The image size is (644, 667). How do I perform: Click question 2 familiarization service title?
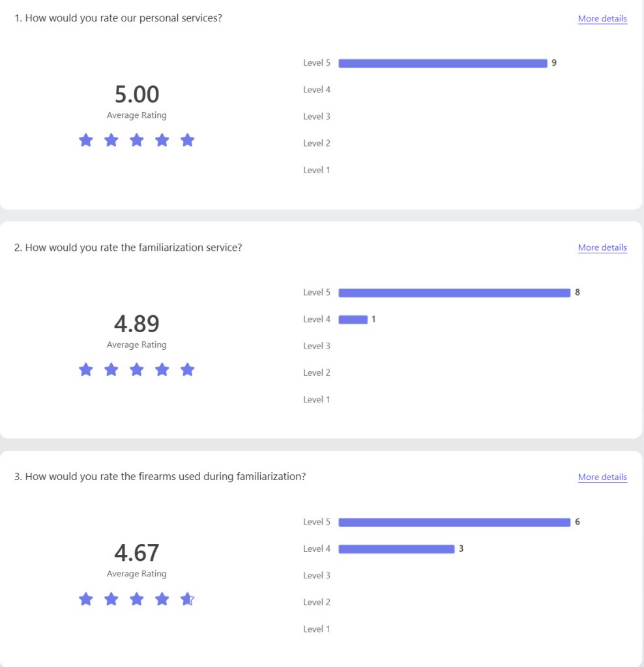point(128,248)
